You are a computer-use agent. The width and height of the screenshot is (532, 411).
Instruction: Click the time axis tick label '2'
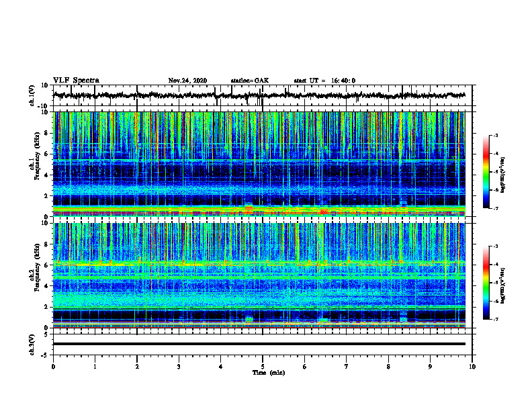(137, 367)
